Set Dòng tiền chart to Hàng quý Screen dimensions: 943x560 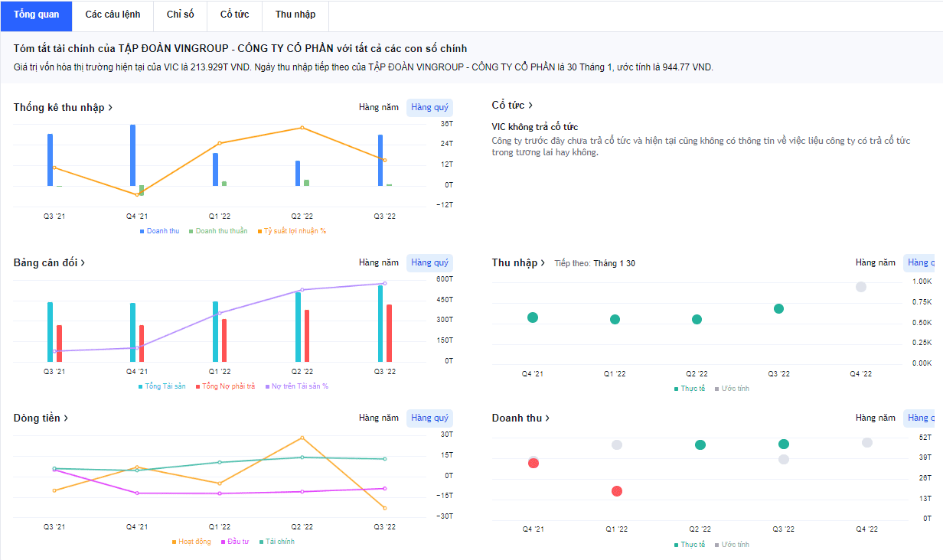pos(430,418)
